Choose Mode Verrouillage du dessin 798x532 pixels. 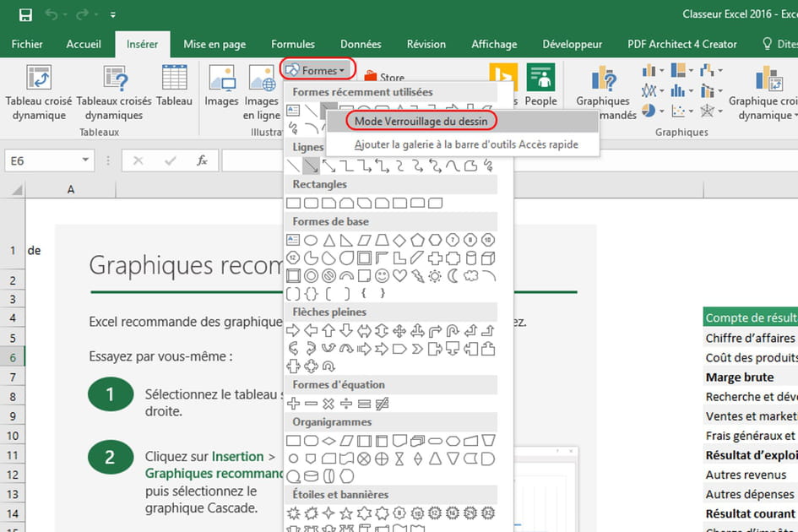click(x=421, y=121)
